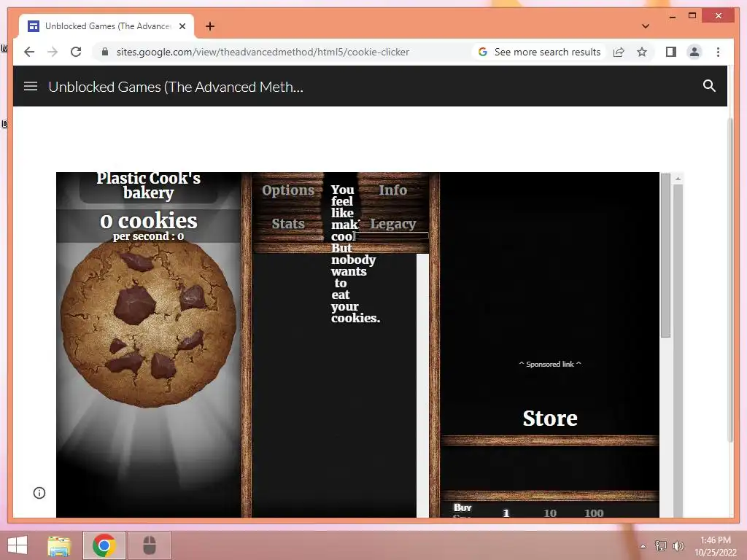This screenshot has width=747, height=560.
Task: Open the network tray icon
Action: click(x=660, y=546)
